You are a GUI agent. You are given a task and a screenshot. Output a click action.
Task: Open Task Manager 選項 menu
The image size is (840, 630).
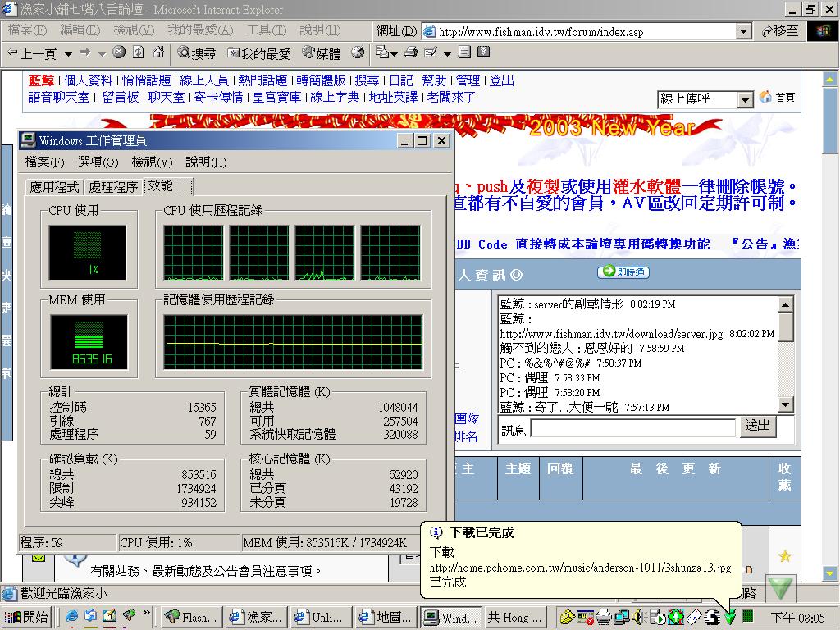[98, 162]
